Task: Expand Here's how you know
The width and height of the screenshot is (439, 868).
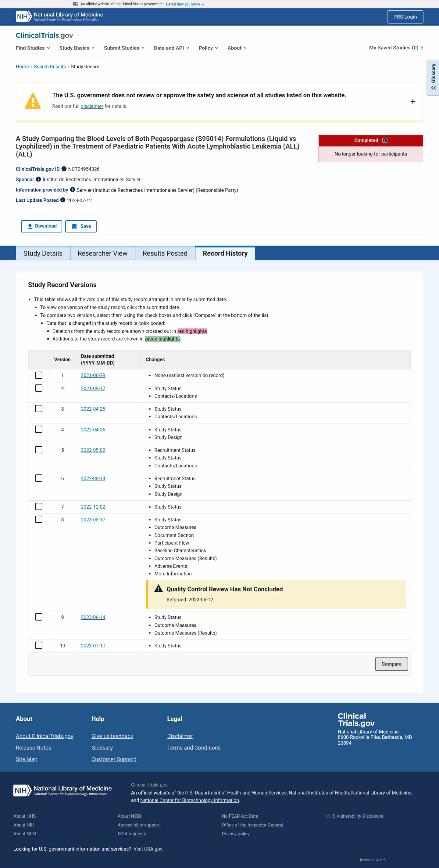Action: pos(185,4)
